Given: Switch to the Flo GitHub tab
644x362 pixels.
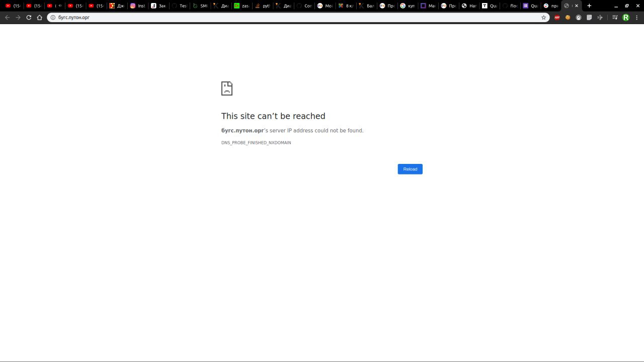Looking at the screenshot, I should [509, 6].
